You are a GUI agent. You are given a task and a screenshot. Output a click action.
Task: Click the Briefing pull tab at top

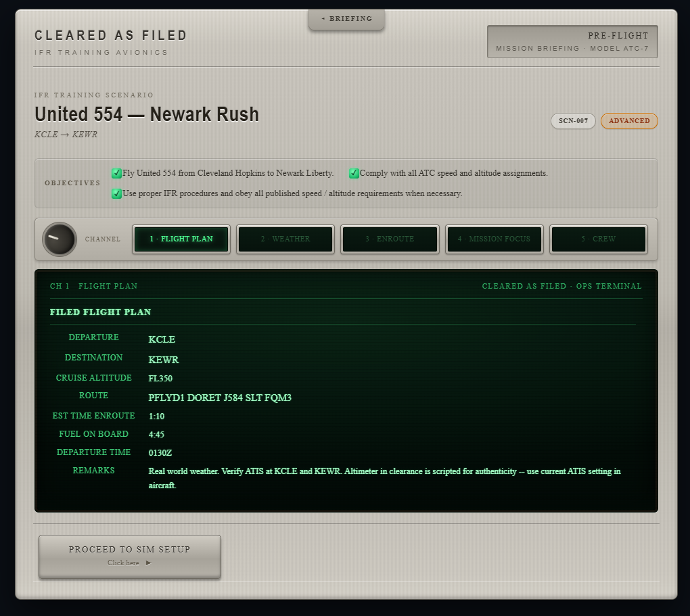click(346, 19)
